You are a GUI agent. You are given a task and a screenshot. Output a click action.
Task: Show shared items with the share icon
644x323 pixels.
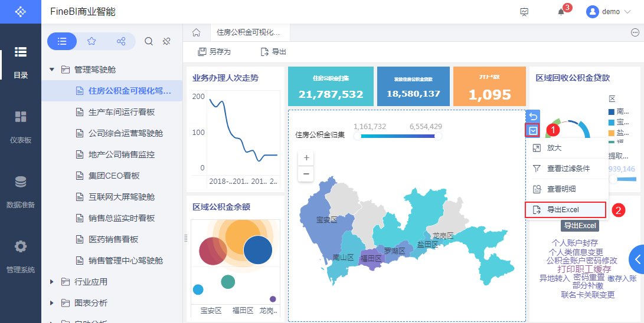(x=121, y=41)
